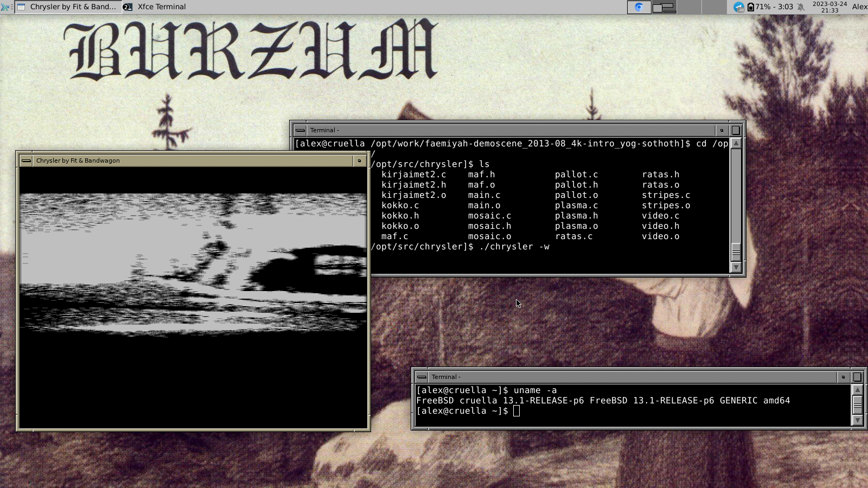Click file name stripes.c in listing

666,195
